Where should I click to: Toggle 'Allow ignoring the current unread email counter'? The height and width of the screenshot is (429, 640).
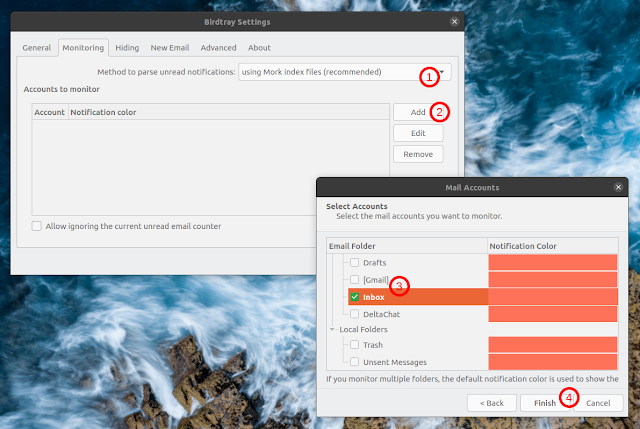pyautogui.click(x=37, y=226)
